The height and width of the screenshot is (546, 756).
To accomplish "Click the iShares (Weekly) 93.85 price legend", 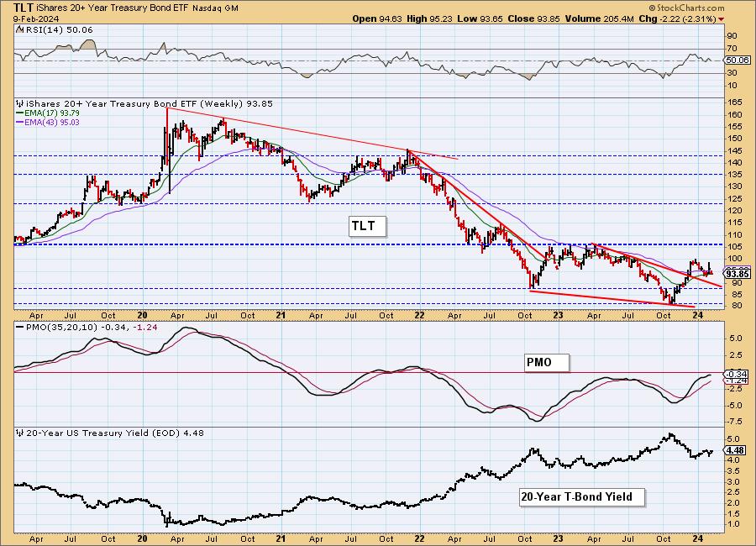I will tap(144, 103).
